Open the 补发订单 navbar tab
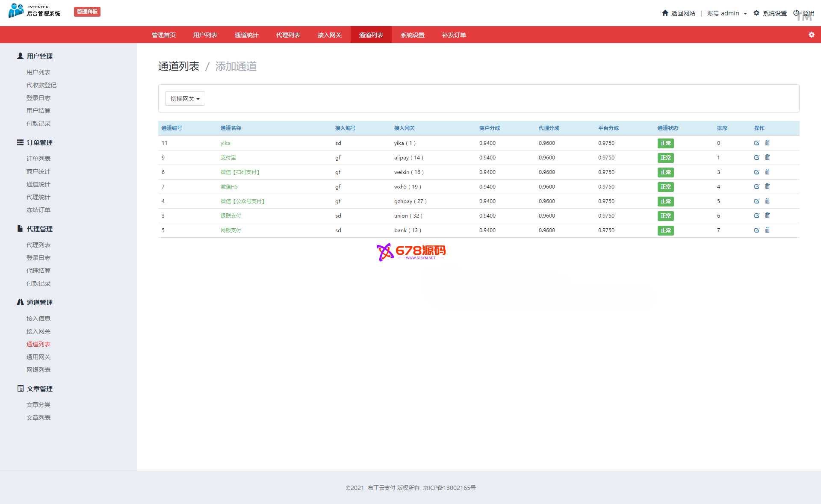The height and width of the screenshot is (504, 821). click(454, 35)
